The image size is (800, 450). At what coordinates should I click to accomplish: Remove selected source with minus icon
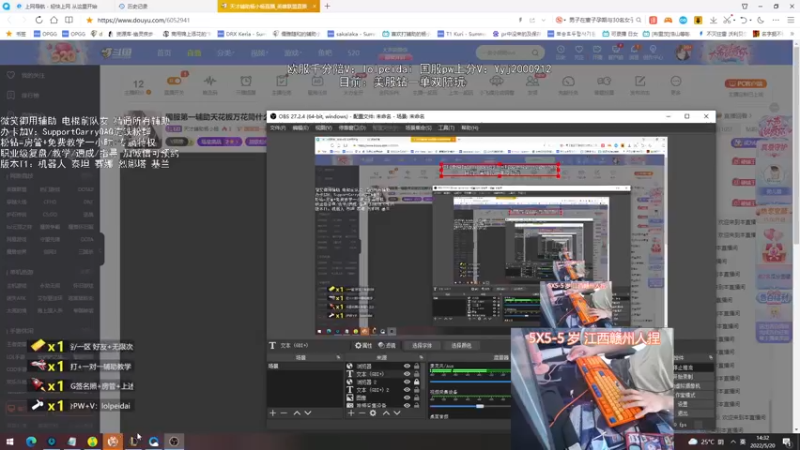(x=362, y=413)
